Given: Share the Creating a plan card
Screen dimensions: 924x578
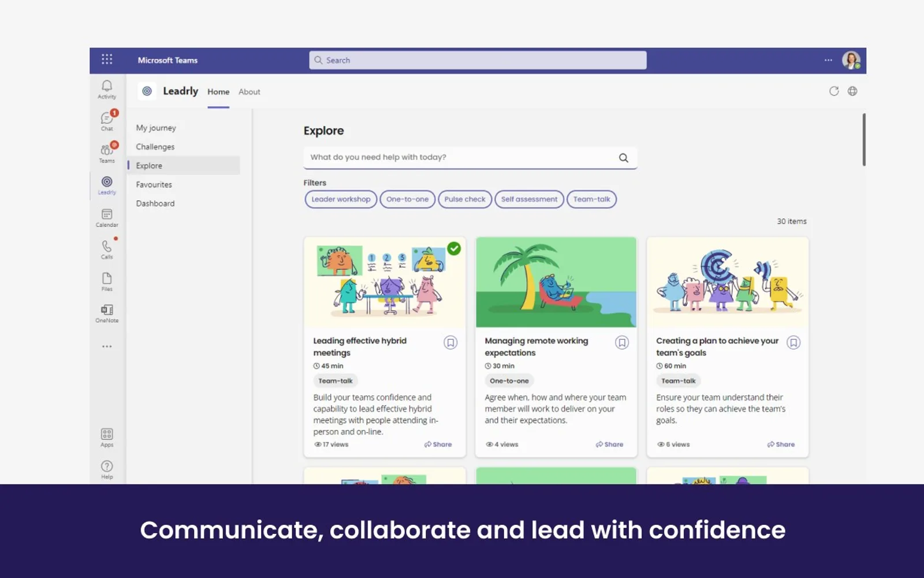Looking at the screenshot, I should click(781, 444).
